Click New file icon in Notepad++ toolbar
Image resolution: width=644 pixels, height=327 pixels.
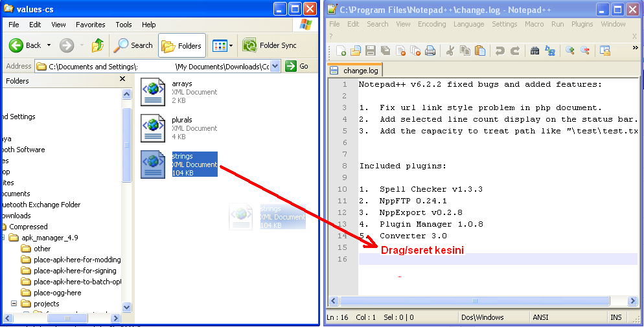(x=341, y=51)
